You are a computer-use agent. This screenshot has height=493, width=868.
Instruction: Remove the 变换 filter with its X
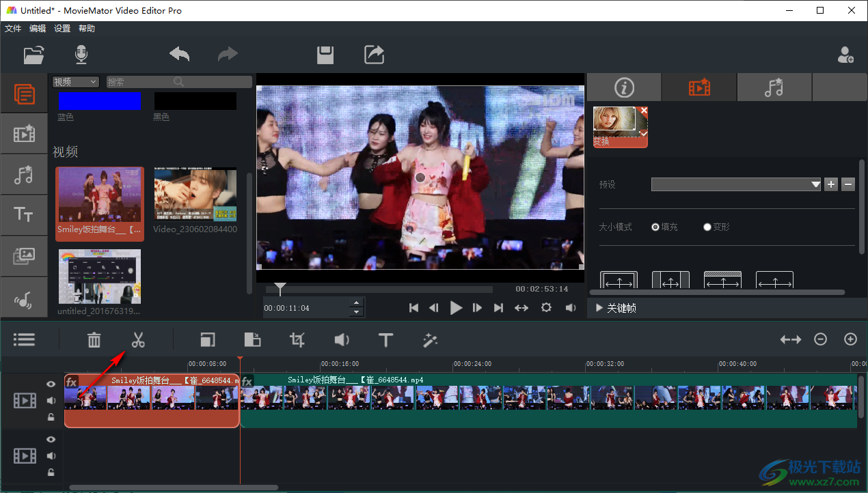644,110
